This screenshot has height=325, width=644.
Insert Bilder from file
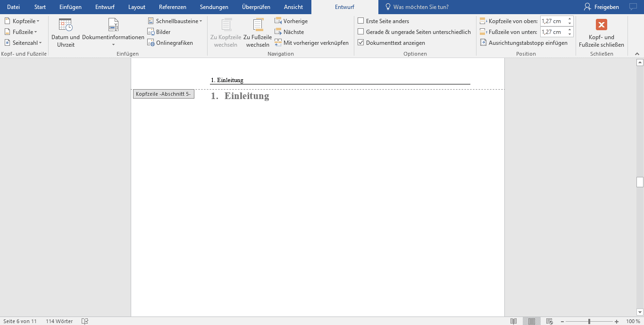click(x=159, y=32)
